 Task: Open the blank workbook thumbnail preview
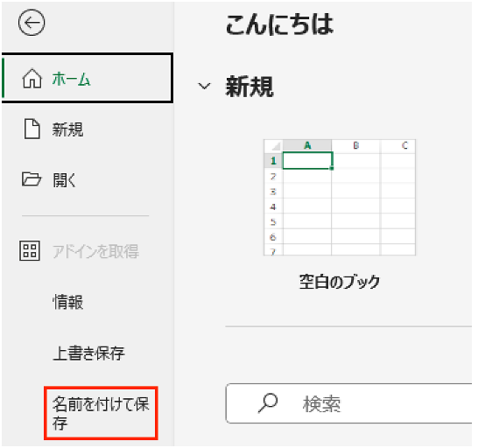coord(340,197)
